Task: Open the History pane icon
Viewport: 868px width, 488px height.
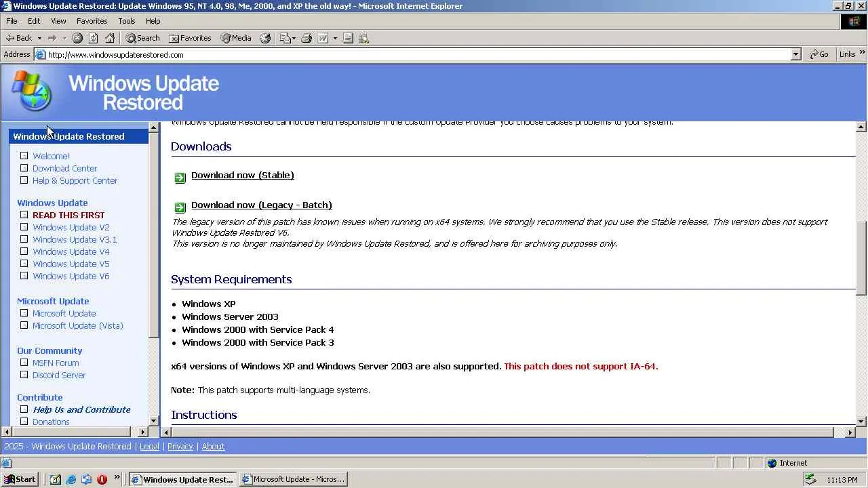Action: pyautogui.click(x=265, y=38)
